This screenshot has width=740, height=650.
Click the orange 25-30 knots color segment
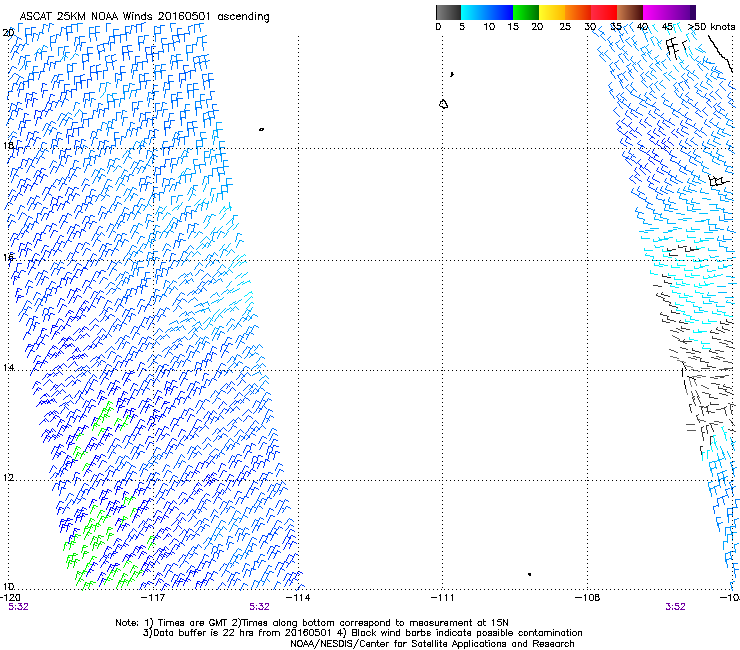pyautogui.click(x=578, y=12)
